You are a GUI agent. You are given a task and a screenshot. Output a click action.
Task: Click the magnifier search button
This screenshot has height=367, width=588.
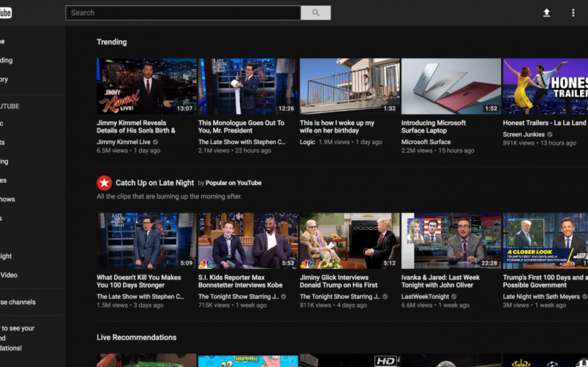tap(316, 13)
